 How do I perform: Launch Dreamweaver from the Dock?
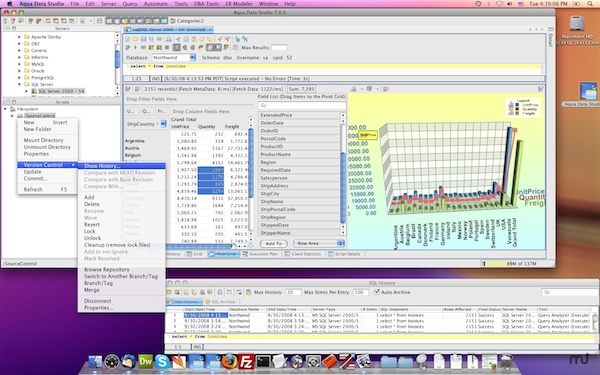(x=145, y=361)
